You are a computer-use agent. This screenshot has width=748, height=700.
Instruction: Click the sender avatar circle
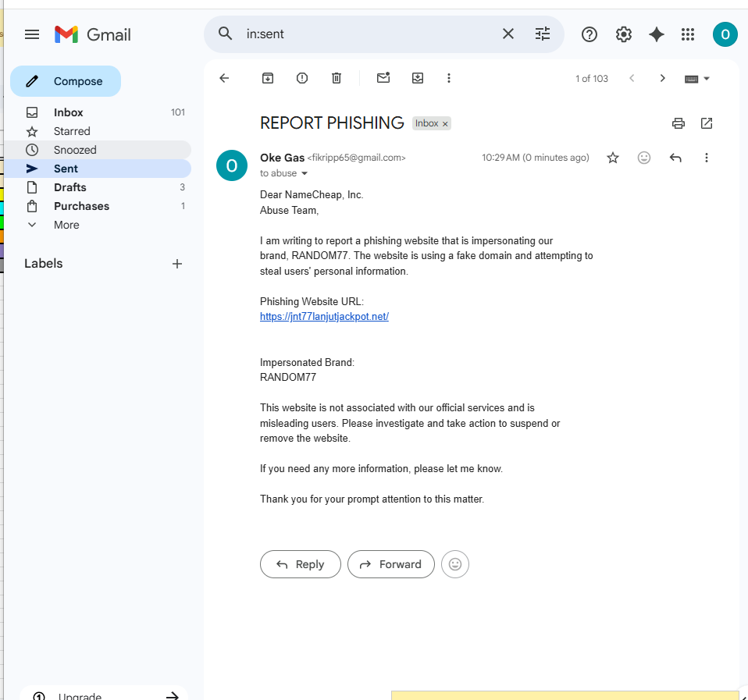(232, 165)
